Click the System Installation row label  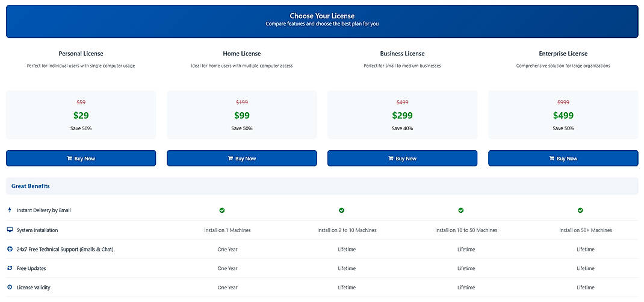(x=37, y=230)
